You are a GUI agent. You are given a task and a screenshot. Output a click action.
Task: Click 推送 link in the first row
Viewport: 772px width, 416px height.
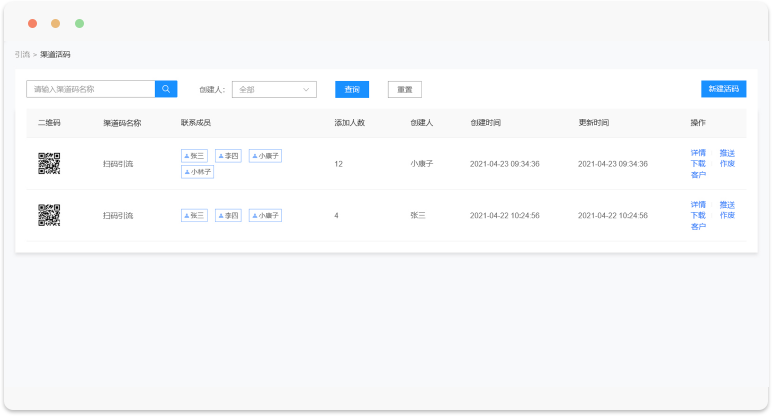pyautogui.click(x=727, y=153)
